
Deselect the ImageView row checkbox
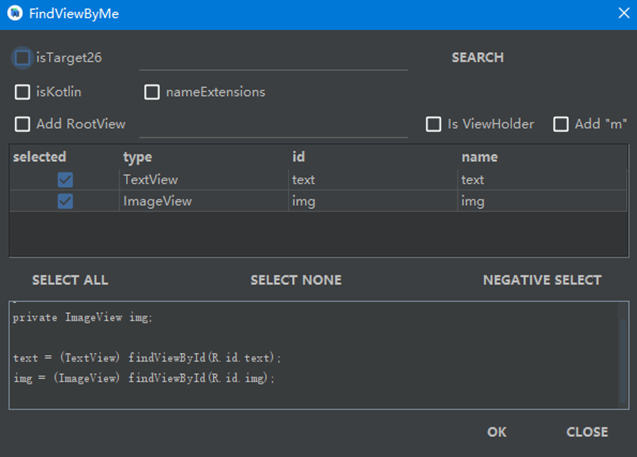point(65,201)
